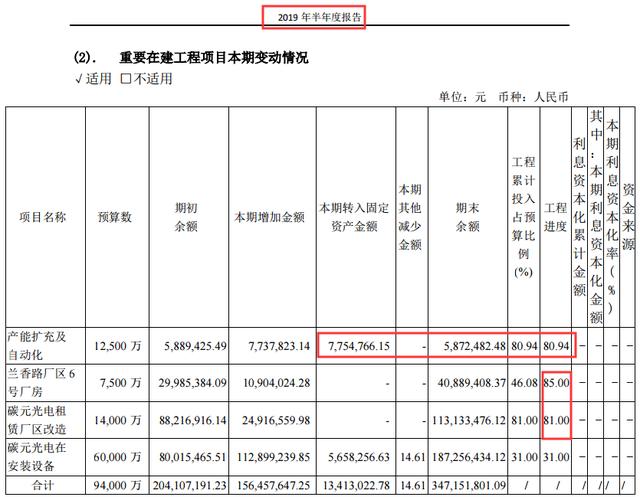Click ending balance 5,872,482.48
Screen dimensions: 640x497
pos(475,346)
